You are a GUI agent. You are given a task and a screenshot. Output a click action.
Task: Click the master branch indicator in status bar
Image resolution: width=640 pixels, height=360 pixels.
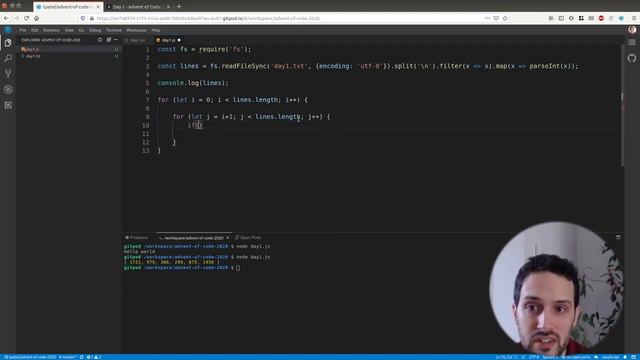tap(68, 357)
